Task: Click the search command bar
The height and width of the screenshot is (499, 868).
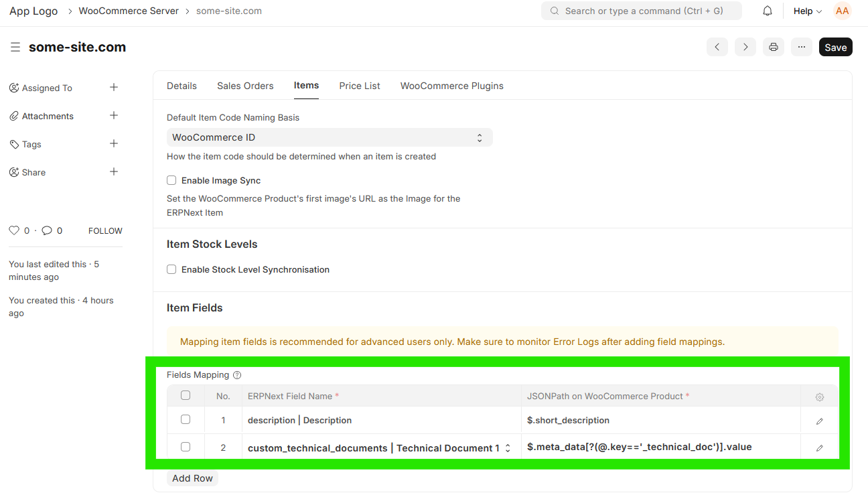Action: (x=641, y=11)
